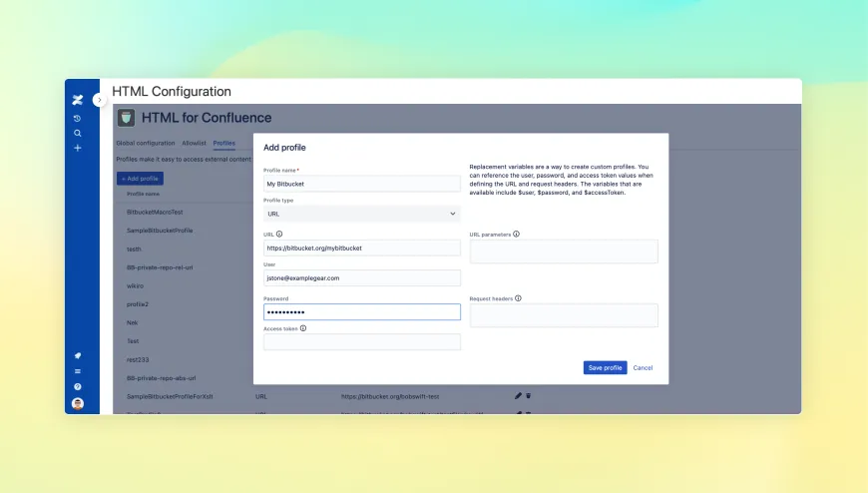Delete SampleBitbucketProfileForXslt using the trash icon
Screen dimensions: 868x493
[528, 396]
